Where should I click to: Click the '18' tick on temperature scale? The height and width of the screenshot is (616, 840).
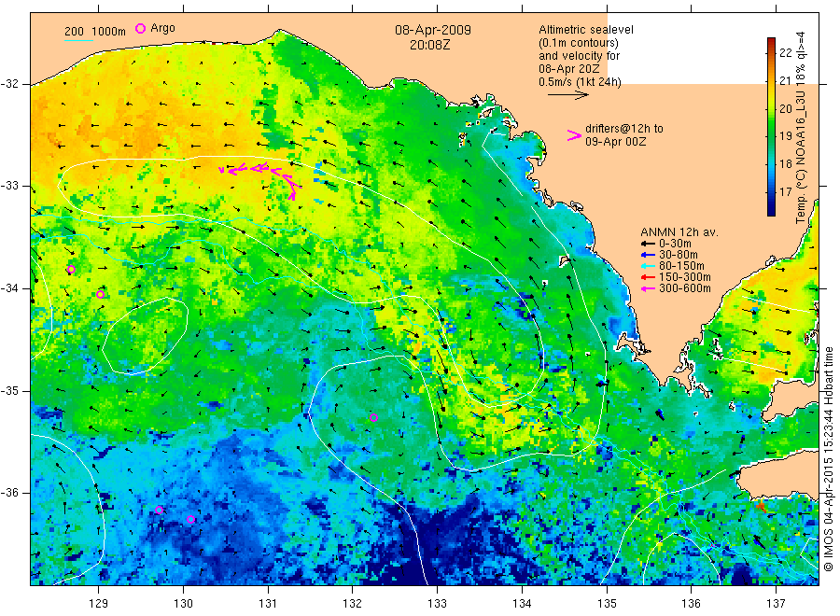tap(785, 164)
